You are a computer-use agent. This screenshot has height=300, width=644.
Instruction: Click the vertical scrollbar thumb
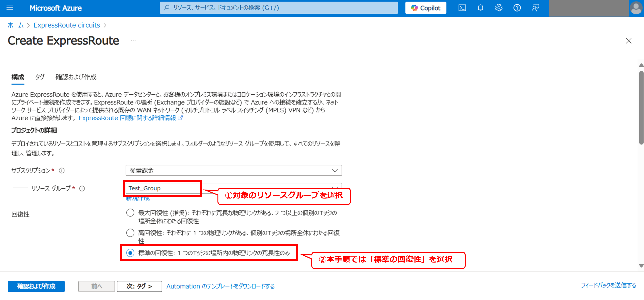click(641, 108)
